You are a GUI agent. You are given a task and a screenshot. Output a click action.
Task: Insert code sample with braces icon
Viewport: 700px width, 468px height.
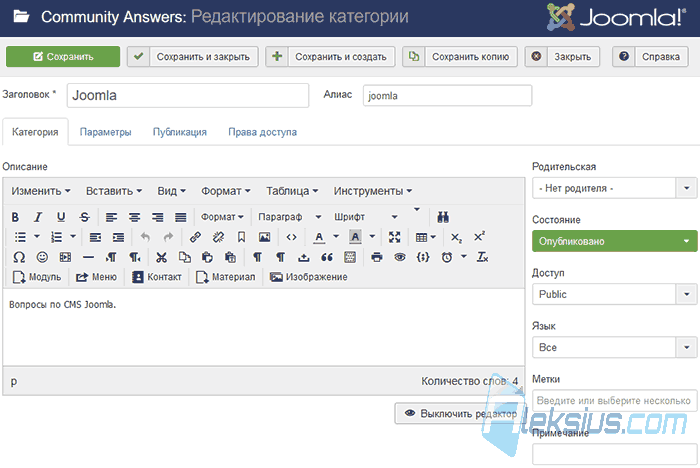click(423, 257)
